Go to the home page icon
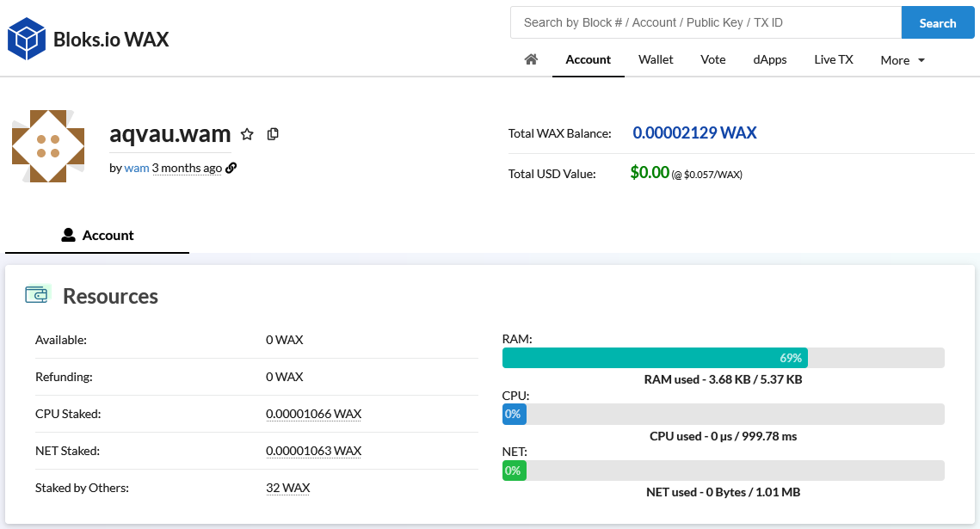This screenshot has width=980, height=529. click(x=531, y=59)
